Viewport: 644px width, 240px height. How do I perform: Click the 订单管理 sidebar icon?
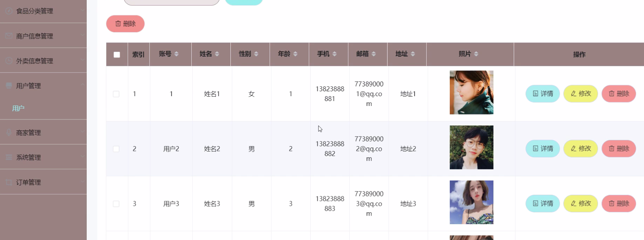coord(9,182)
